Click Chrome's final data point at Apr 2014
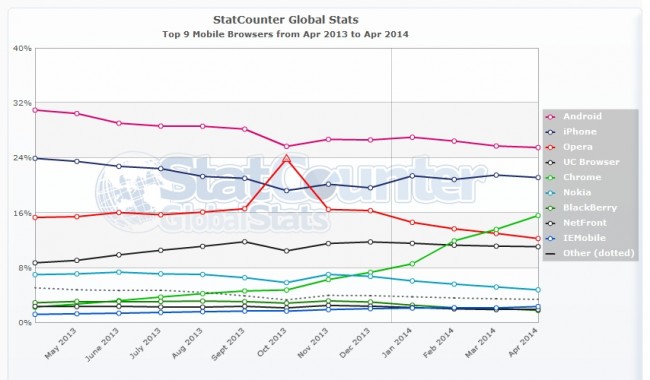 tap(538, 215)
